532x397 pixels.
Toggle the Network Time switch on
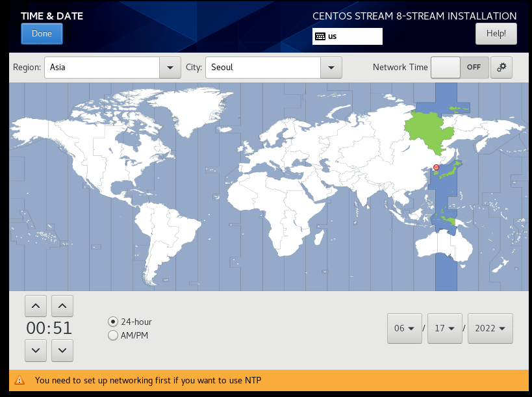click(460, 68)
